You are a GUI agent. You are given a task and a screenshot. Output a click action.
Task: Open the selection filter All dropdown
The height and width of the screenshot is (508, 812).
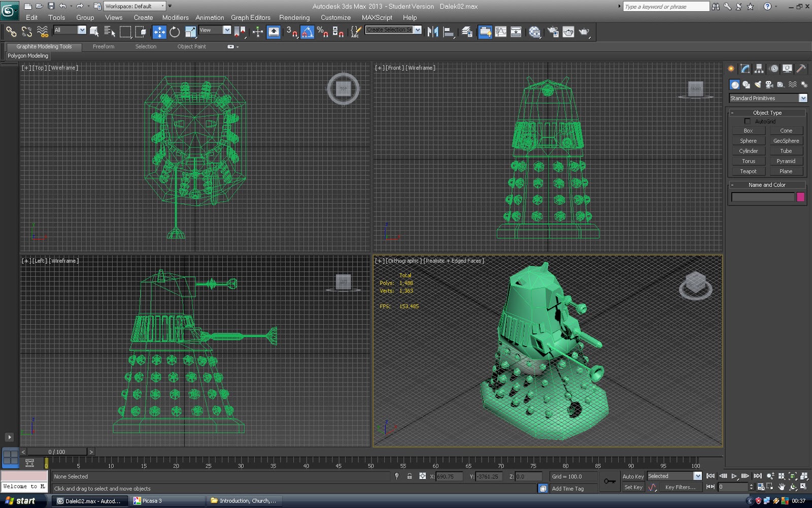tap(70, 30)
